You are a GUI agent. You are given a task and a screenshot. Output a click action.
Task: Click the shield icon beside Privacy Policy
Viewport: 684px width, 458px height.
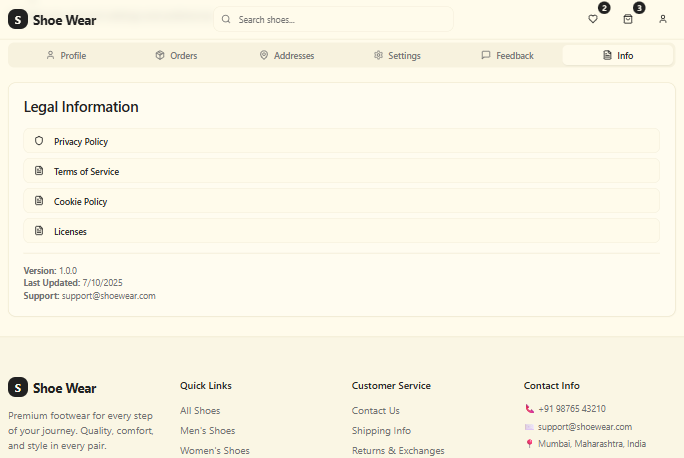pos(39,141)
